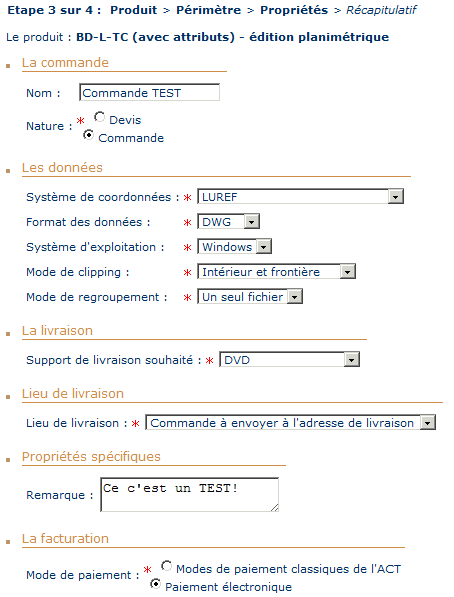Screen dimensions: 454x597
Task: Select the Commande nature radio button
Action: (x=89, y=135)
